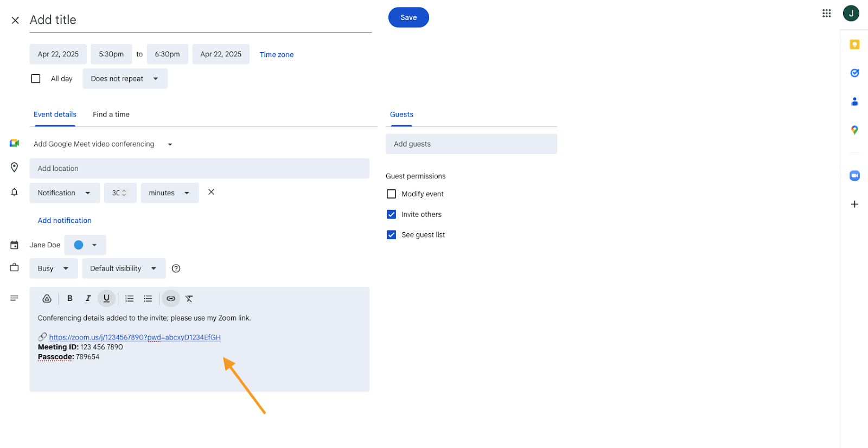Check the Modify event permission
This screenshot has height=448, width=868.
click(391, 194)
